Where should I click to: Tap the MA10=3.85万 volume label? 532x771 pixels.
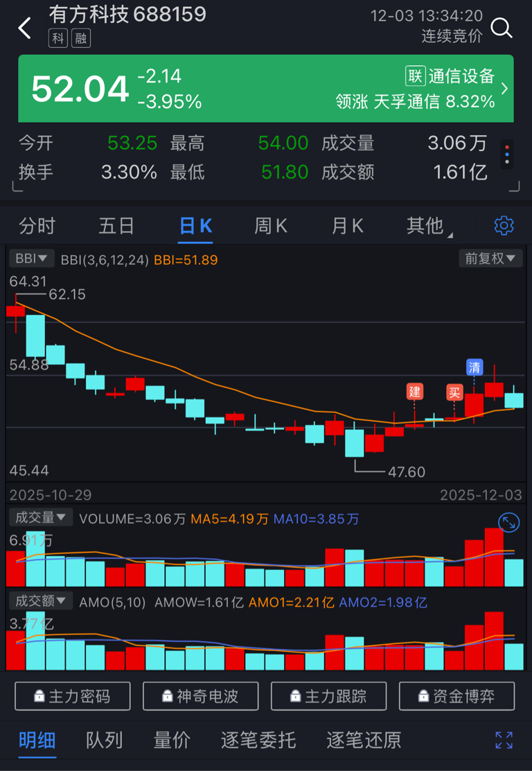[316, 519]
